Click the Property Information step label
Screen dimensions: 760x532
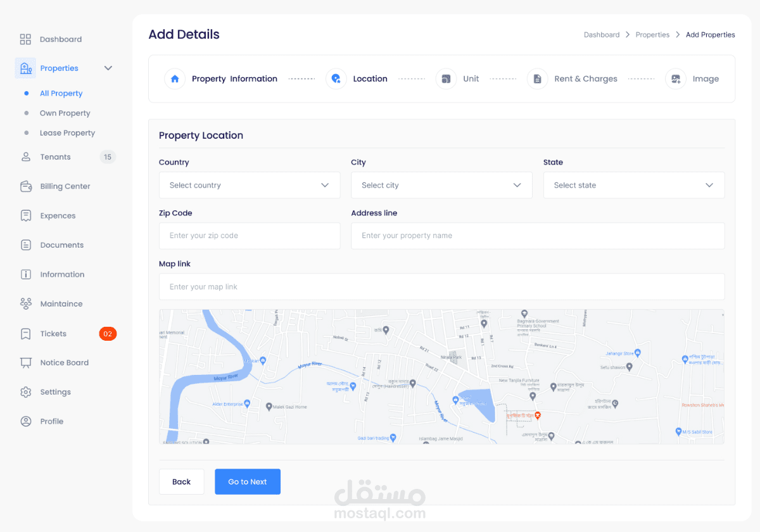(235, 79)
